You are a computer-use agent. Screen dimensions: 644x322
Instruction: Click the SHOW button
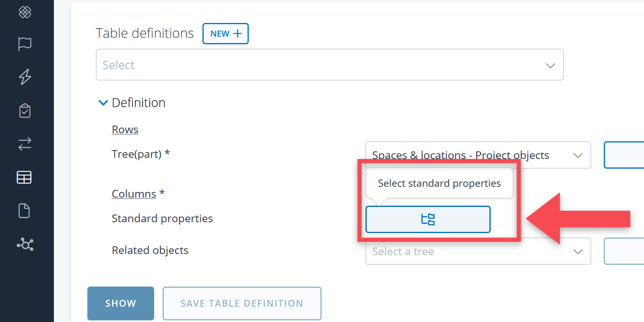(120, 303)
